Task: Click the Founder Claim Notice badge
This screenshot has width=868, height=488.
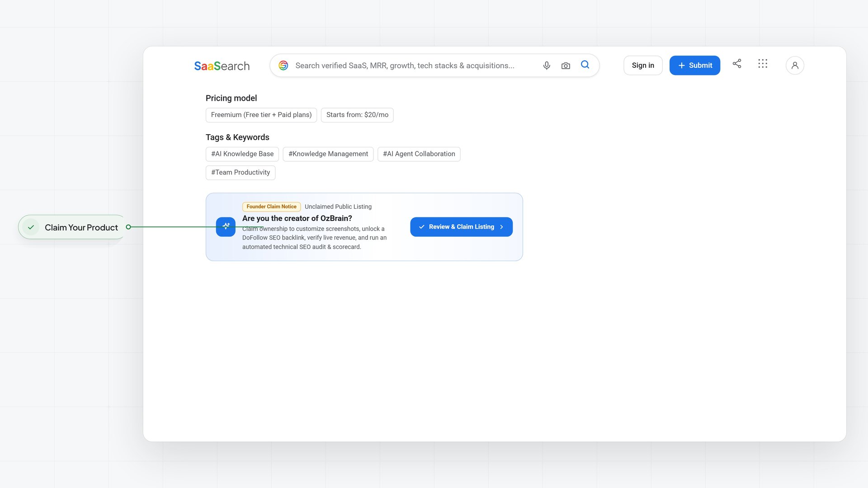Action: [x=271, y=206]
